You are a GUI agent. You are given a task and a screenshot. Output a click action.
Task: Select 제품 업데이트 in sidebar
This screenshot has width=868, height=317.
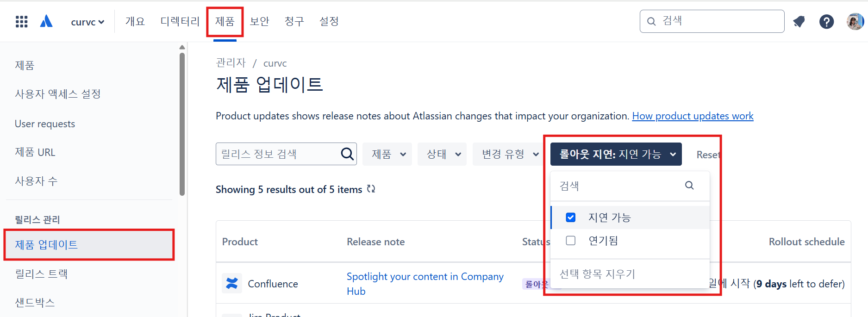89,244
